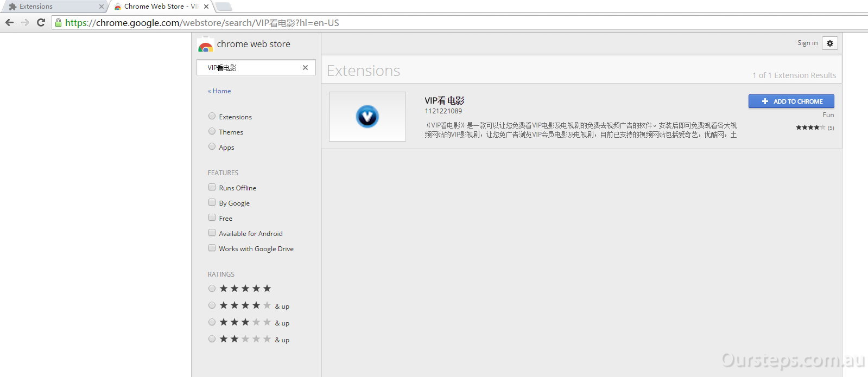Select the Themes radio button
The height and width of the screenshot is (377, 868).
(x=212, y=131)
